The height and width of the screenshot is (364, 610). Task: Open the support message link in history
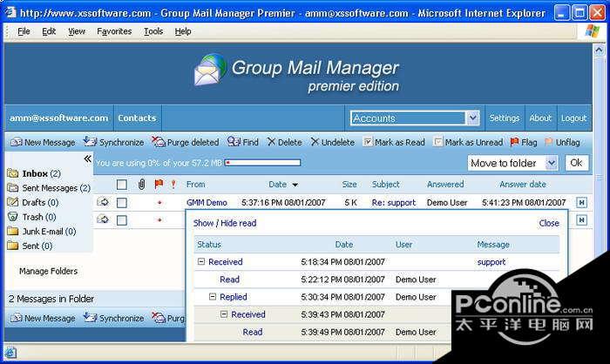point(491,262)
